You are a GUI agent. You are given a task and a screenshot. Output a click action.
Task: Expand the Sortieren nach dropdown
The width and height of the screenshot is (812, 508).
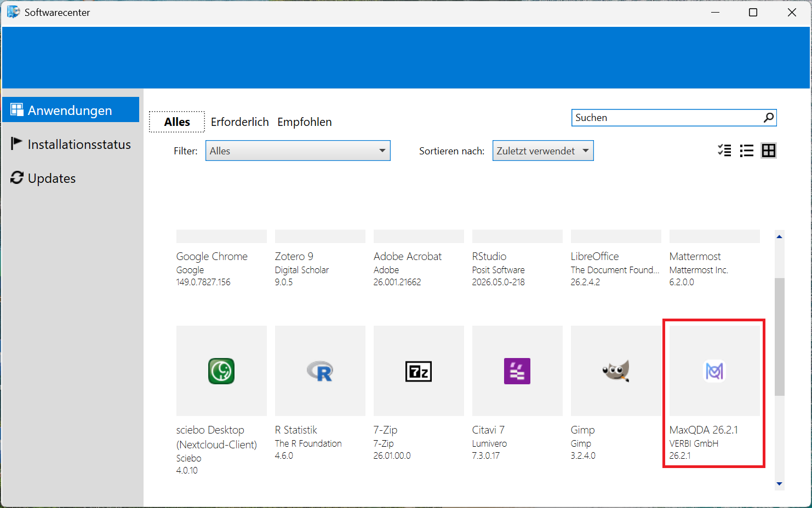pyautogui.click(x=543, y=151)
